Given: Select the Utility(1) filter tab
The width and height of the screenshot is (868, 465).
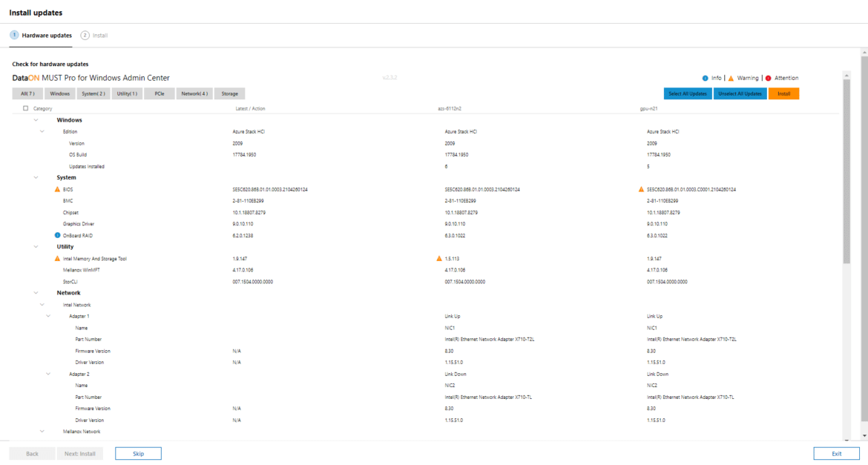Looking at the screenshot, I should (x=127, y=93).
